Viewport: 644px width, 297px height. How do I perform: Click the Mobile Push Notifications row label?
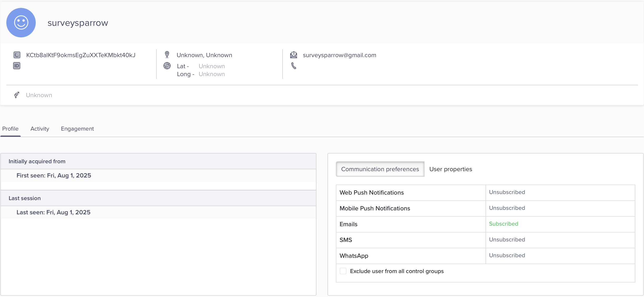375,208
